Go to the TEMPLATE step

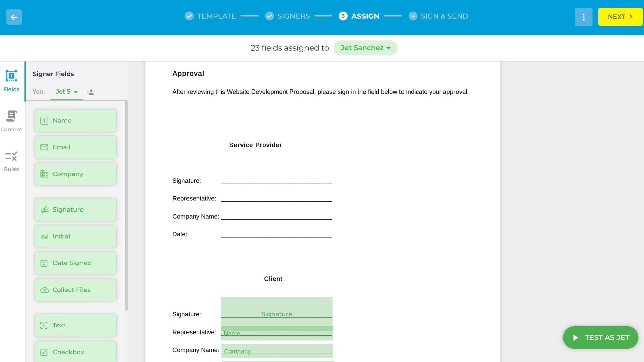click(210, 16)
